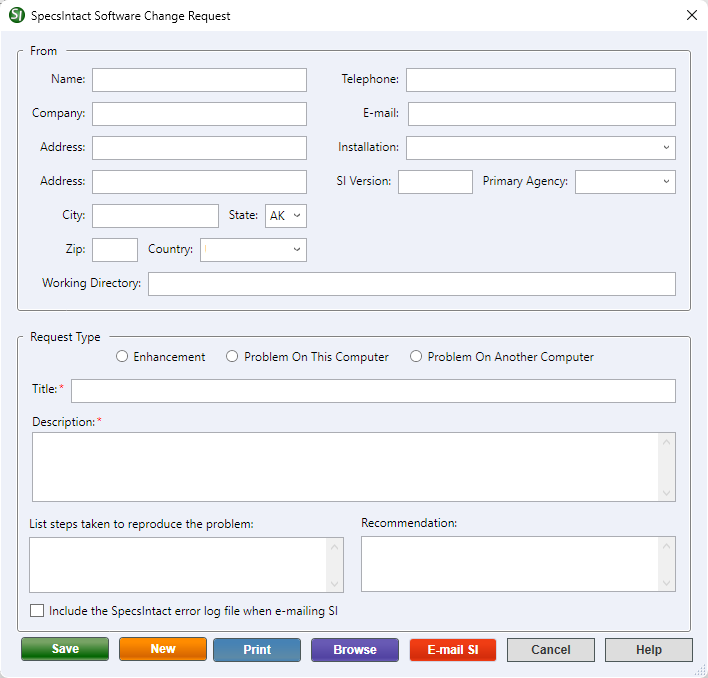Focus the first Address field
The width and height of the screenshot is (708, 678).
point(199,148)
